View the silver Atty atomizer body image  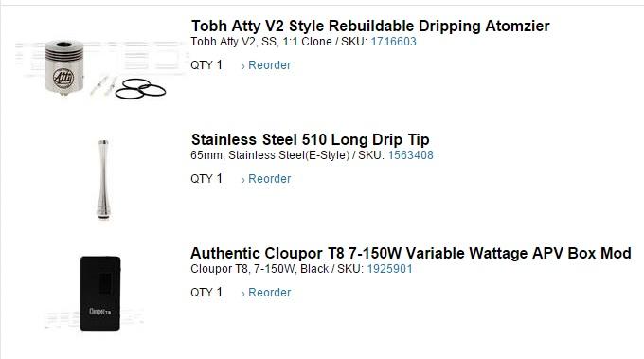[x=64, y=67]
